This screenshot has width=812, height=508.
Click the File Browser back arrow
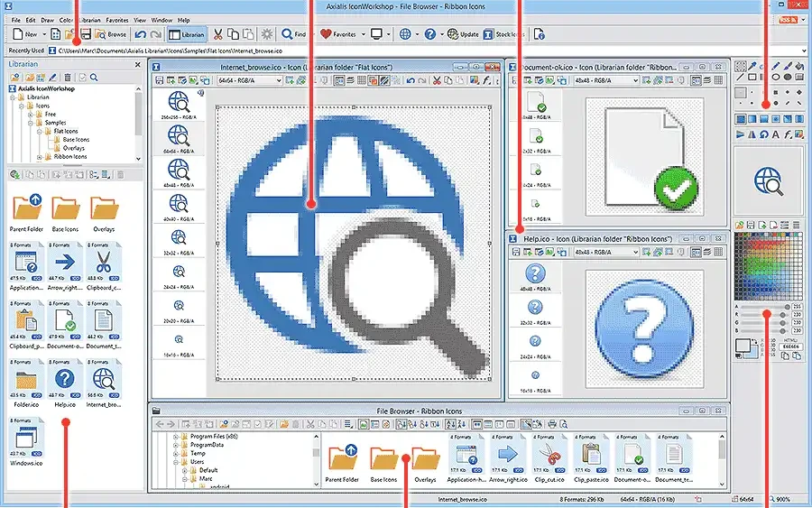(x=160, y=424)
